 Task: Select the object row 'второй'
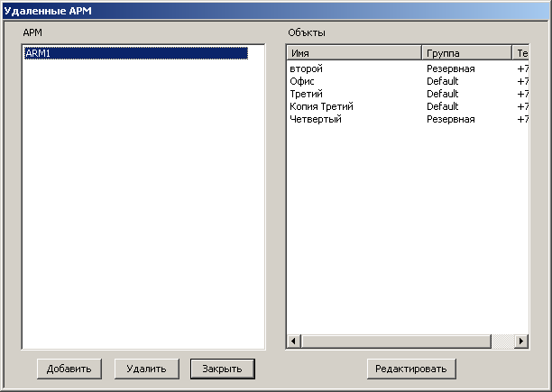tap(408, 68)
